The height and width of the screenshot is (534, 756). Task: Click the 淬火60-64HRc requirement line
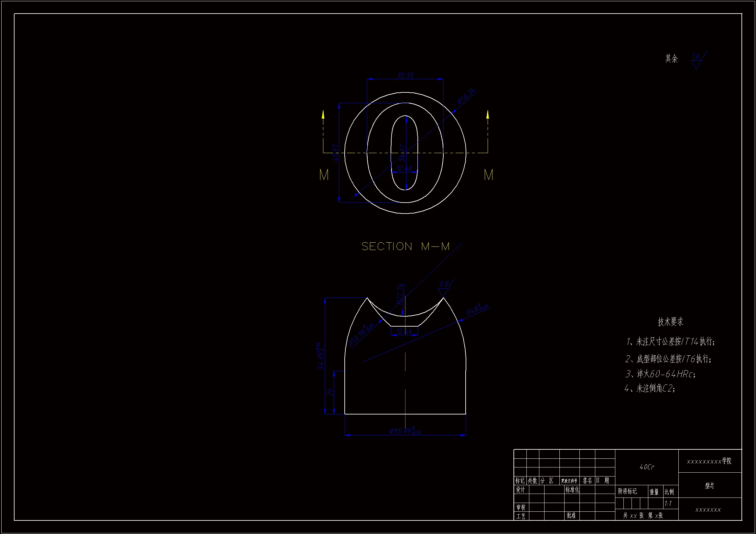point(660,374)
